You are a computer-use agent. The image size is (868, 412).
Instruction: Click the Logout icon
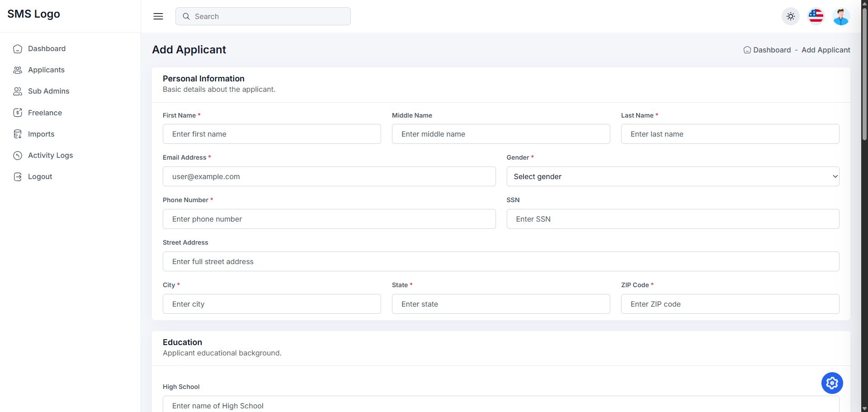click(x=18, y=177)
